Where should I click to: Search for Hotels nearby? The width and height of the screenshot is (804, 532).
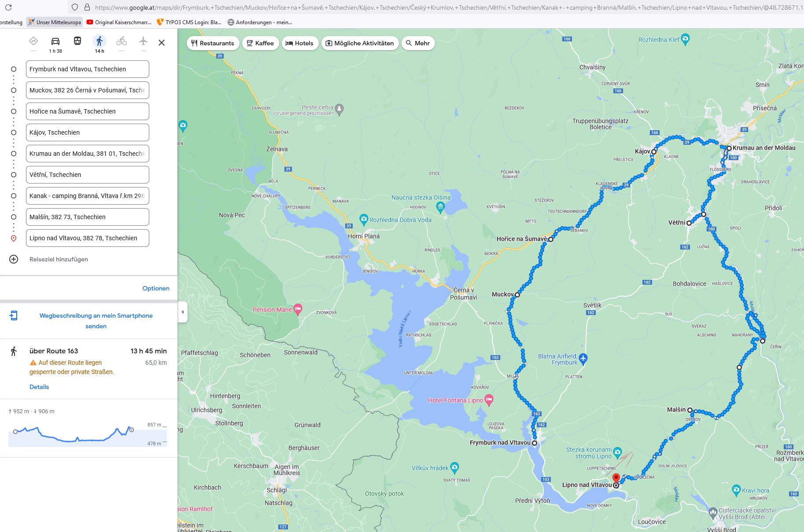[x=300, y=43]
